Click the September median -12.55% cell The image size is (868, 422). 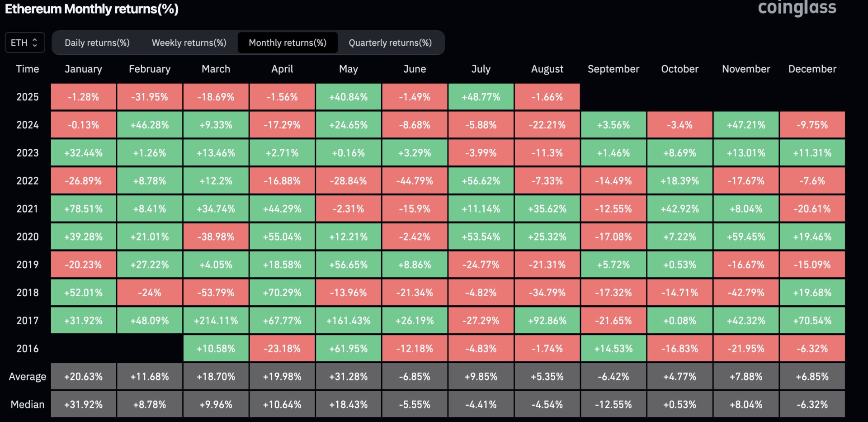click(613, 404)
